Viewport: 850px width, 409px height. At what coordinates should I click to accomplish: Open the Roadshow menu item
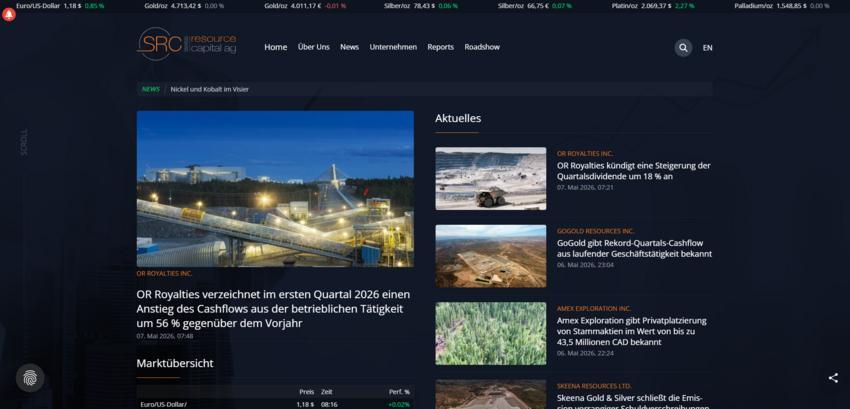(x=482, y=47)
